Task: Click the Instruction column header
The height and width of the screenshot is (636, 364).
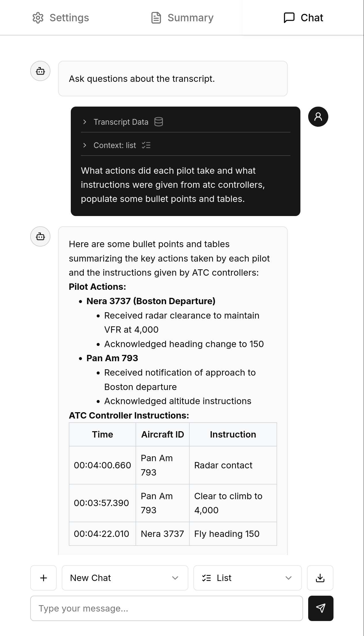Action: click(233, 434)
